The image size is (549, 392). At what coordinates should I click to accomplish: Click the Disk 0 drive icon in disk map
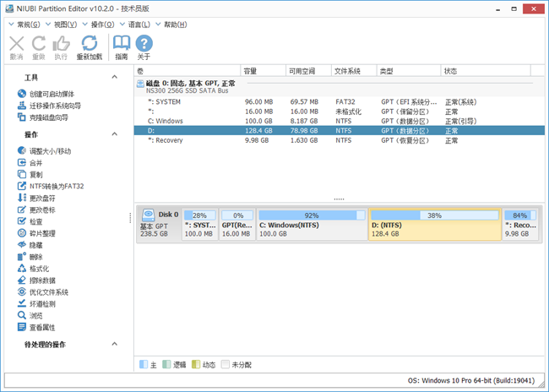(149, 215)
